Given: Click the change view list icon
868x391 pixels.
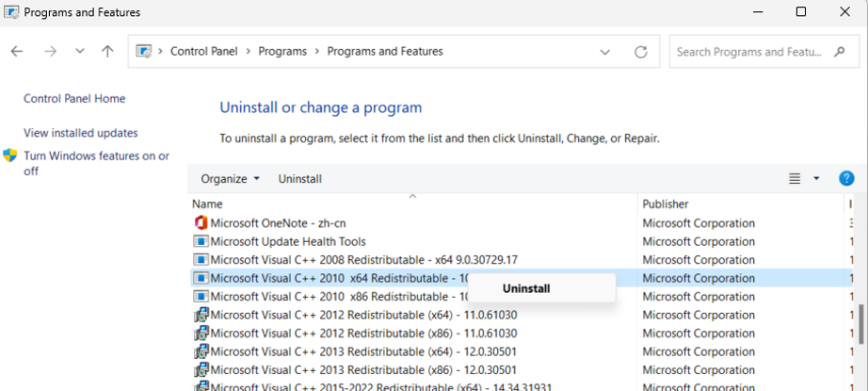Looking at the screenshot, I should (795, 178).
